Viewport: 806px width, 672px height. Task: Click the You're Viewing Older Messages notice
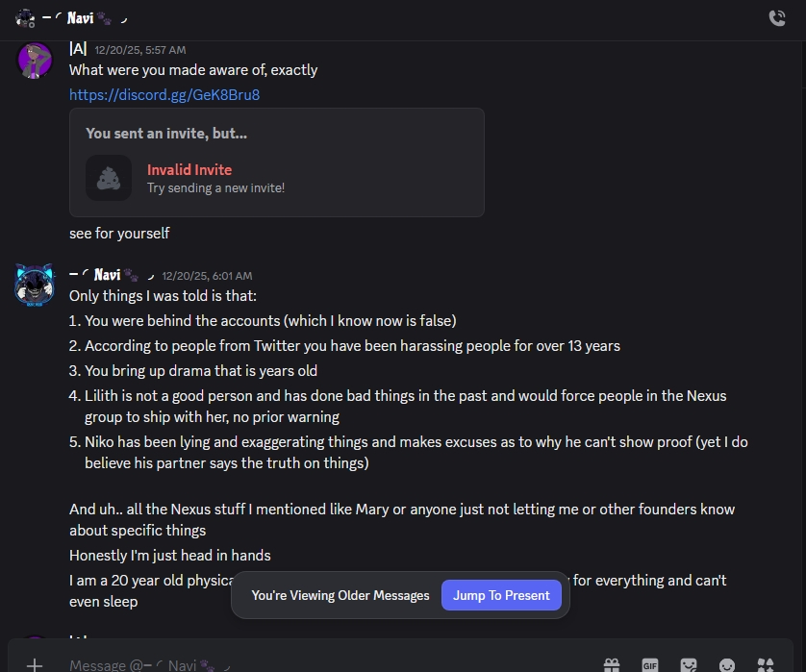(x=340, y=595)
